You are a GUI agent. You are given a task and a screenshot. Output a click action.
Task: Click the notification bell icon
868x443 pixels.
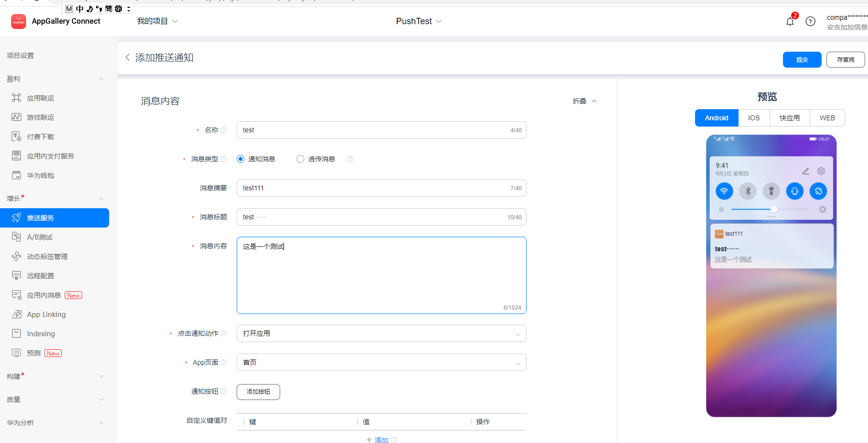tap(790, 22)
